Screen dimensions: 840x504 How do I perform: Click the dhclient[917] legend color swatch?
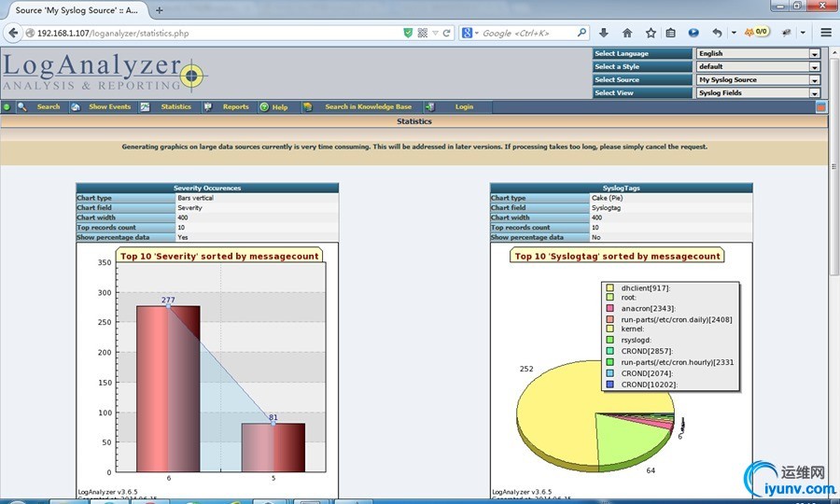pos(609,288)
